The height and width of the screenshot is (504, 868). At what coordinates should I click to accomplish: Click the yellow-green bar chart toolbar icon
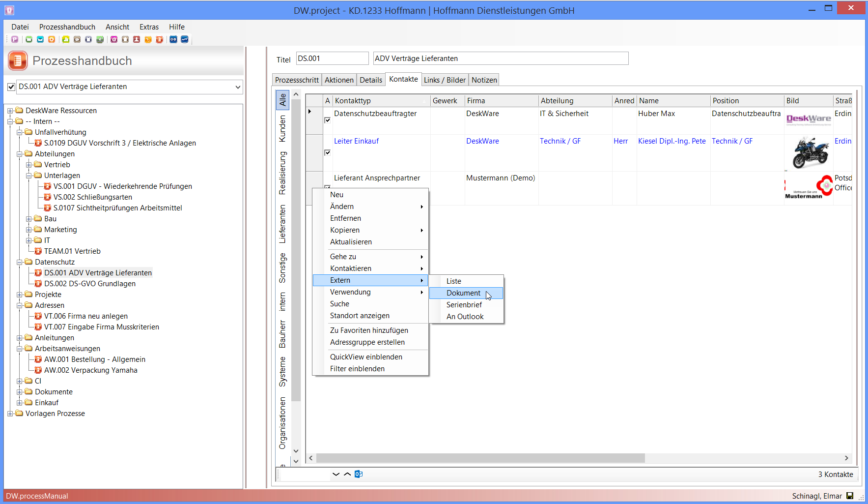[x=65, y=39]
